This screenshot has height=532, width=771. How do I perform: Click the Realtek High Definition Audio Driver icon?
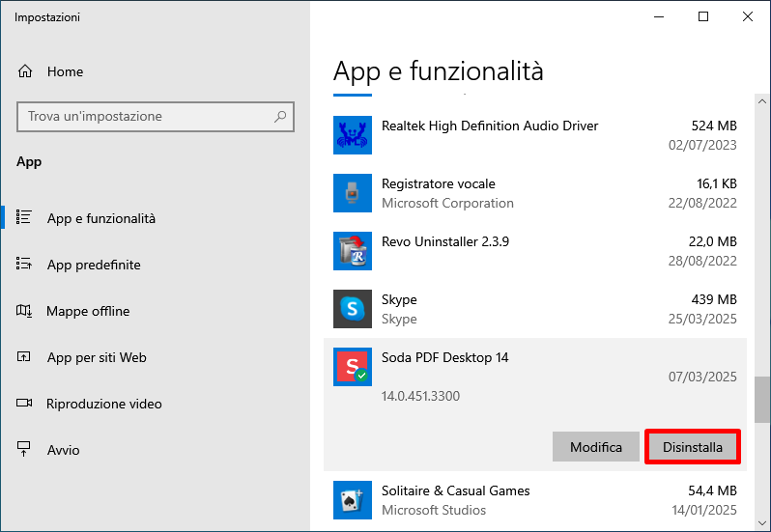(352, 135)
